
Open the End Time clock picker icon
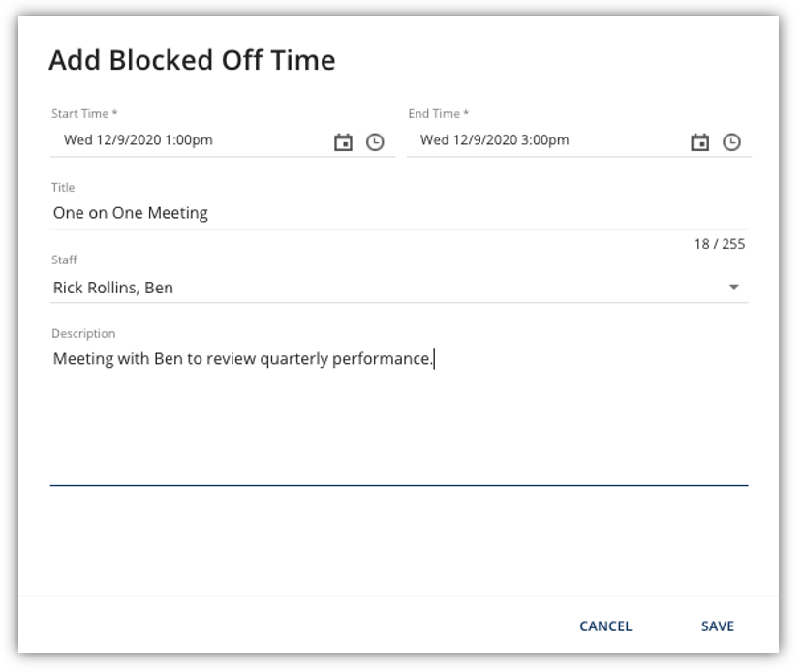pyautogui.click(x=731, y=141)
